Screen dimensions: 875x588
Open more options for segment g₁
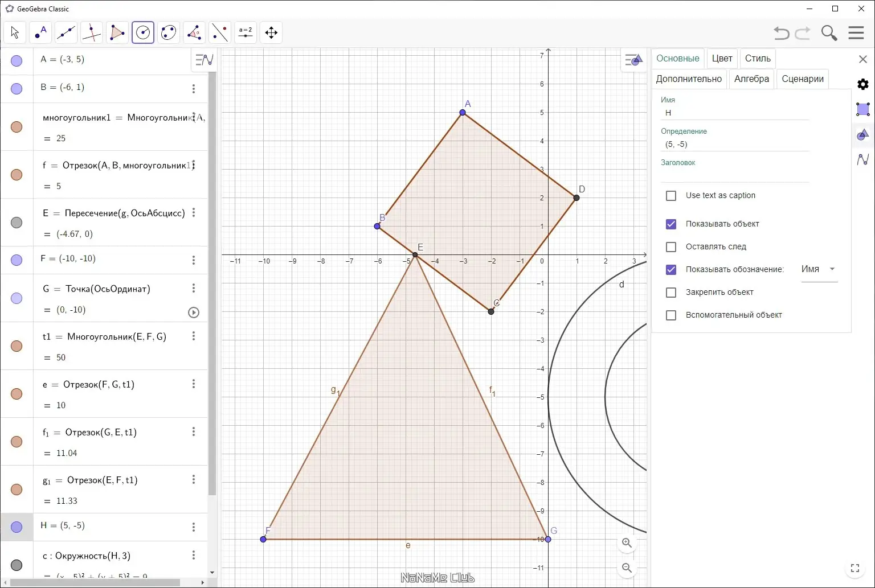194,479
